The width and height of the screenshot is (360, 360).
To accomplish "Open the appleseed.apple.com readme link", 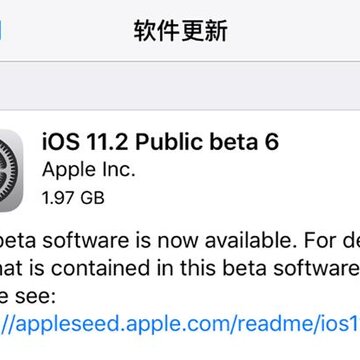I will click(180, 325).
